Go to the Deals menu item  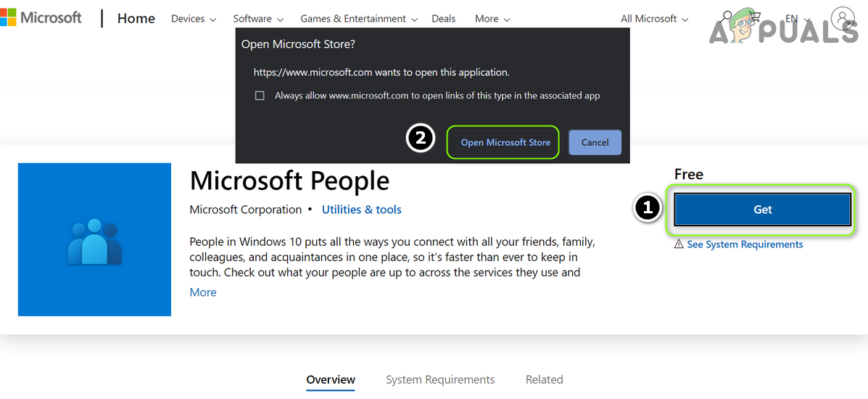point(443,19)
